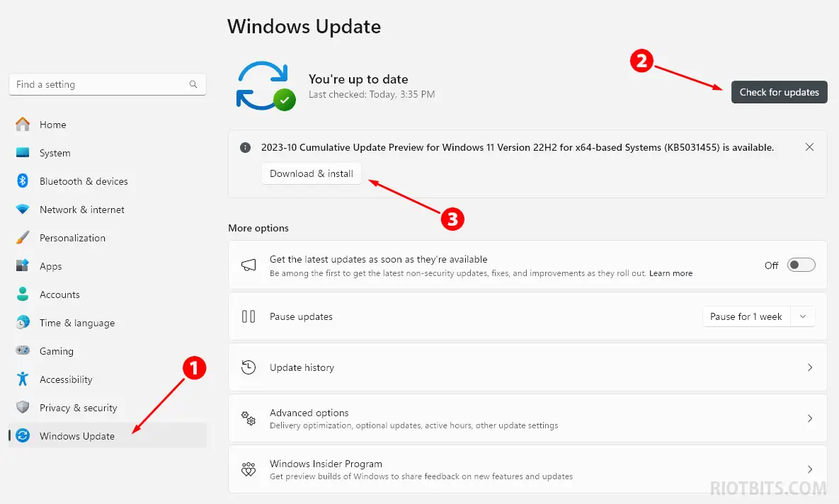Expand Windows Insider Program chevron
Image resolution: width=839 pixels, height=504 pixels.
(x=810, y=469)
